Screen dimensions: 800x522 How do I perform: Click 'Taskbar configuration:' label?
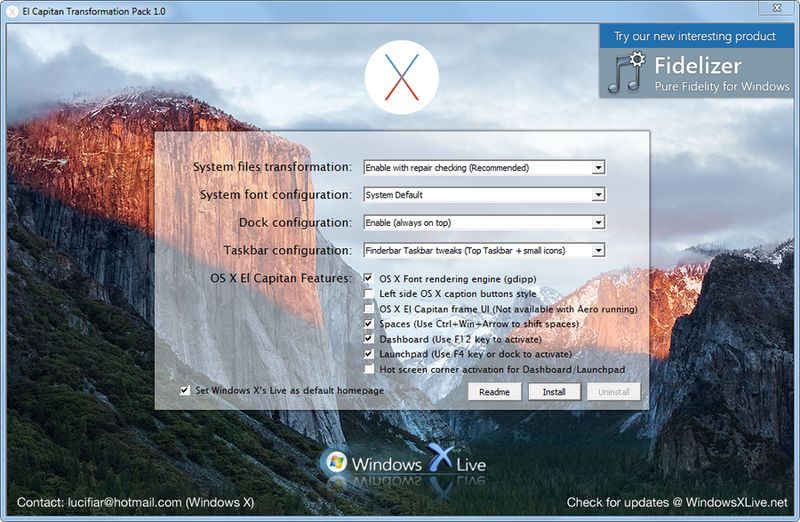click(x=288, y=250)
